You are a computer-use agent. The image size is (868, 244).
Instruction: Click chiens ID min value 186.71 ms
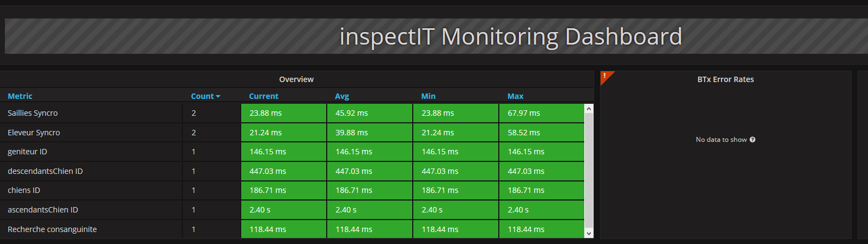456,190
